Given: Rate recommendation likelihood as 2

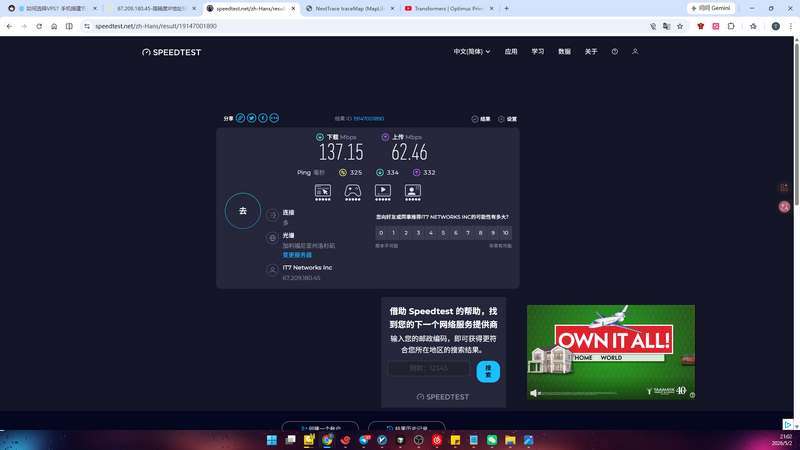Looking at the screenshot, I should click(x=406, y=233).
